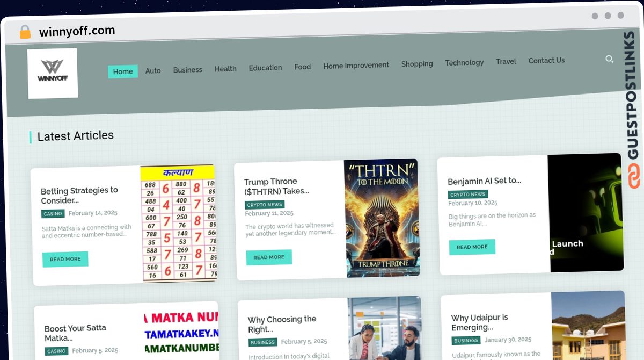Click the Casino tag on Betting Strategies

tap(53, 214)
